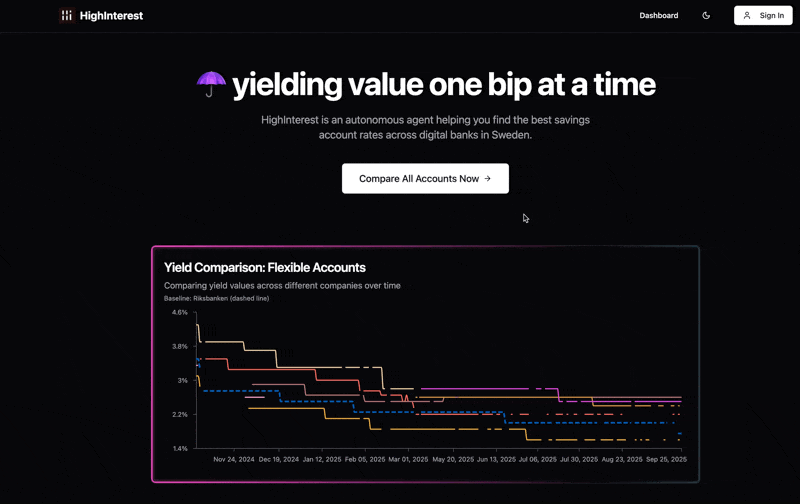Select the Nov 24, 2024 axis label

click(x=232, y=460)
